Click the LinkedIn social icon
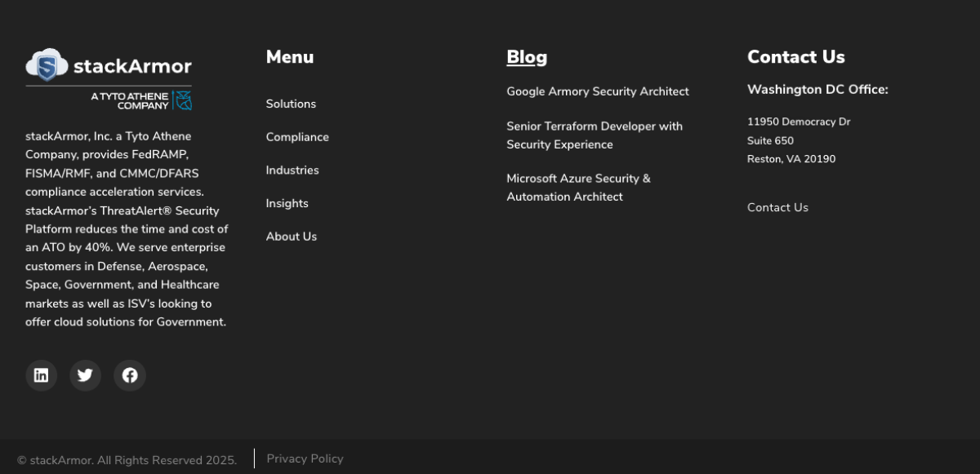 click(42, 375)
